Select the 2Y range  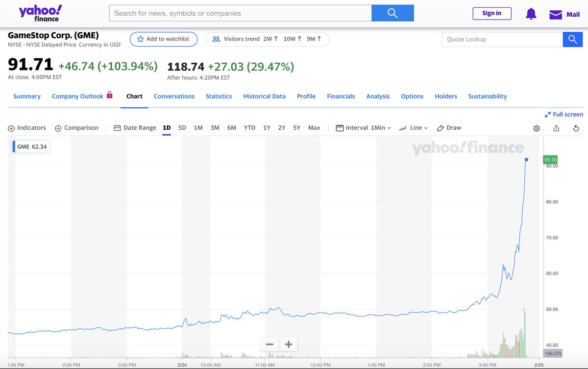[282, 128]
